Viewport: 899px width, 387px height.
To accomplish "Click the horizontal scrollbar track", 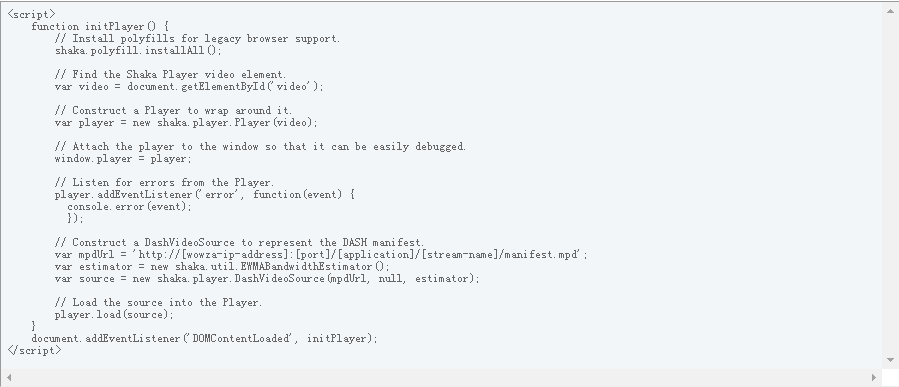I will coord(441,377).
